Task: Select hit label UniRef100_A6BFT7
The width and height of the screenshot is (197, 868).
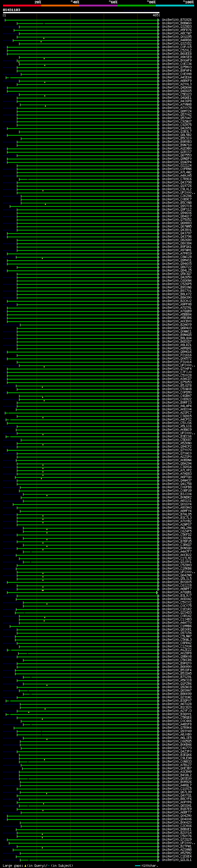Action: (x=177, y=812)
